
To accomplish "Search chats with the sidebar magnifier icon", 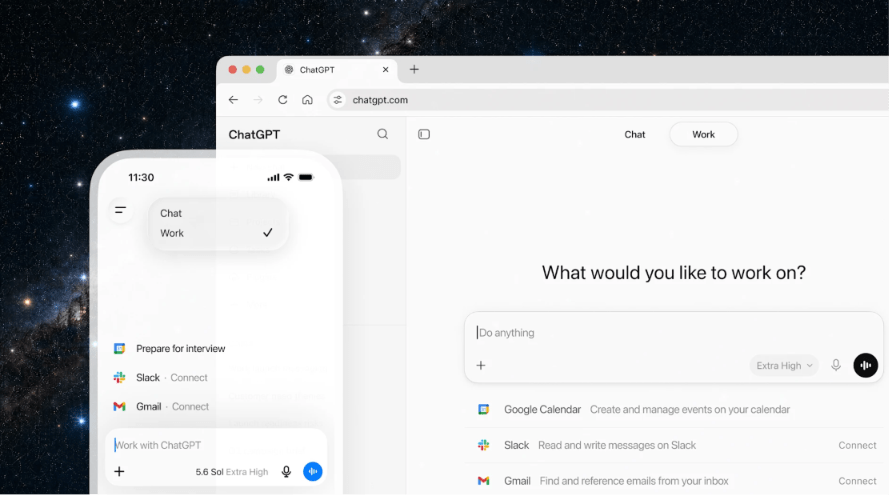I will (383, 134).
